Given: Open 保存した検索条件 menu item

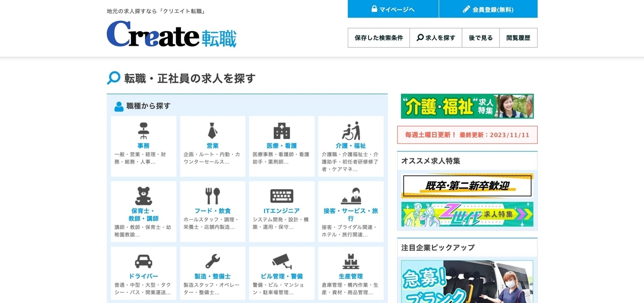Looking at the screenshot, I should pyautogui.click(x=379, y=38).
